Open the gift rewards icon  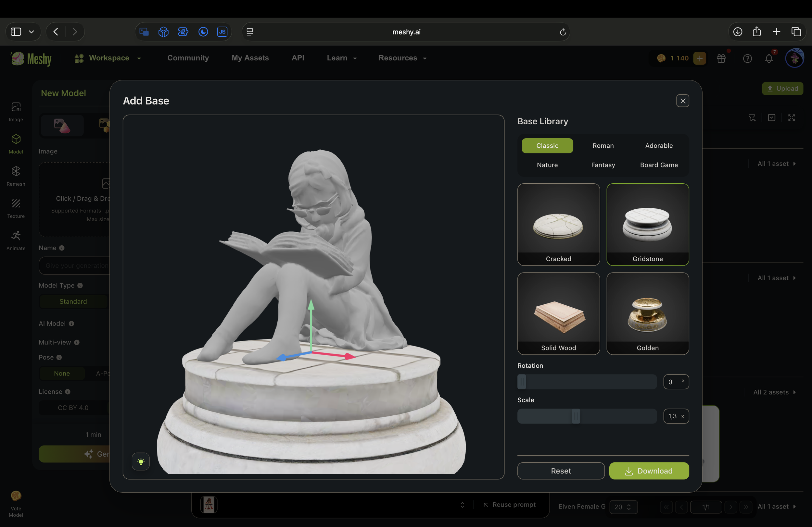pyautogui.click(x=721, y=59)
